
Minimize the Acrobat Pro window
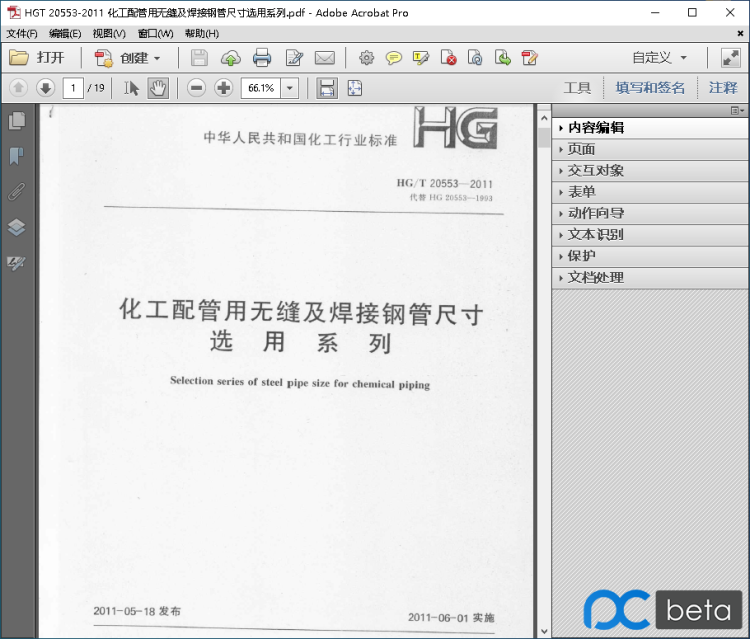[655, 13]
